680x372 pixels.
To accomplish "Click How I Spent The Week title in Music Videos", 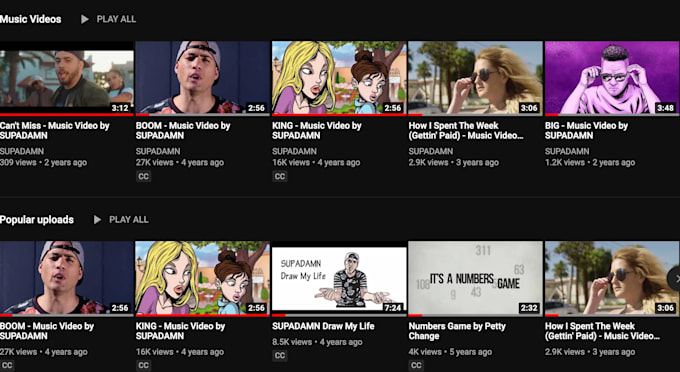I will point(466,131).
